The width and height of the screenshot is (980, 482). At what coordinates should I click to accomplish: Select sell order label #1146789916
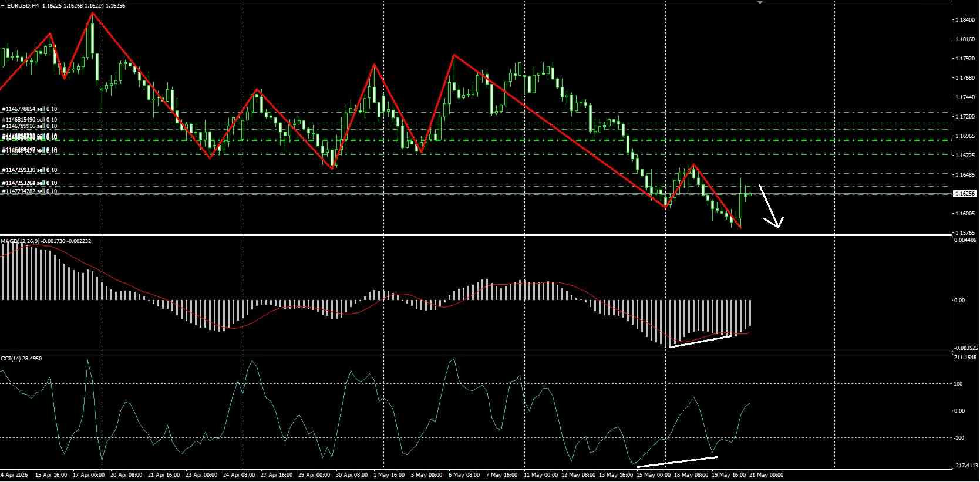tap(29, 126)
